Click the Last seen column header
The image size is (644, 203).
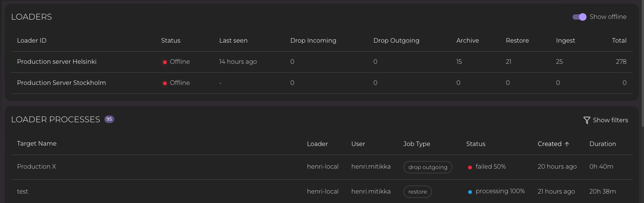coord(233,40)
